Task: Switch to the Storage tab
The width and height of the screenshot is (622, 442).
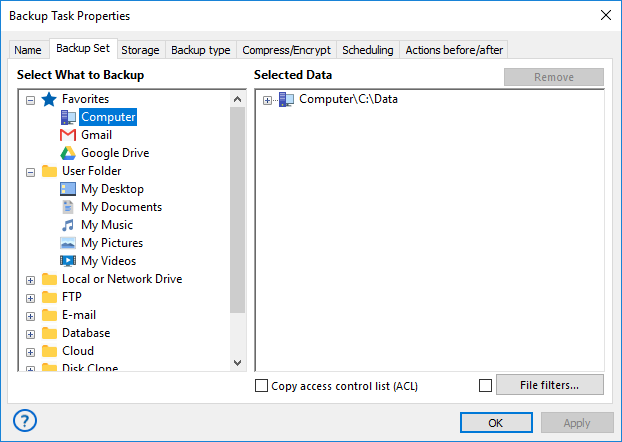Action: (x=140, y=50)
